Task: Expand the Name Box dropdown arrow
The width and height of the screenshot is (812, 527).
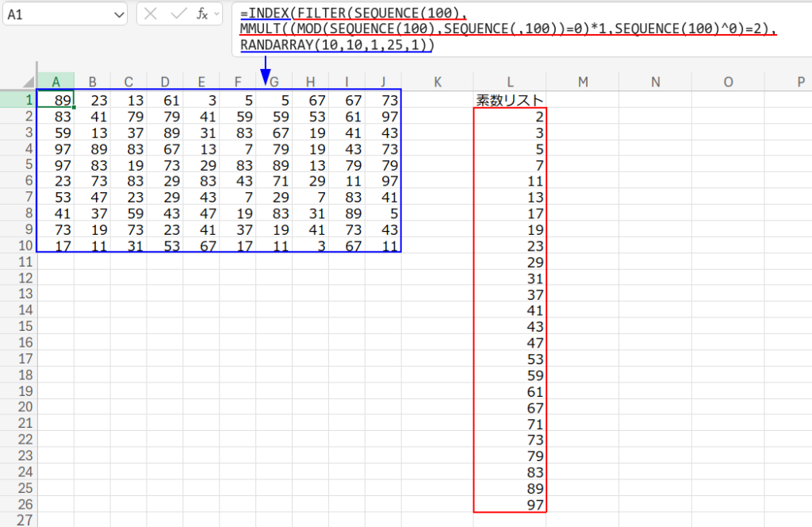Action: pyautogui.click(x=119, y=14)
